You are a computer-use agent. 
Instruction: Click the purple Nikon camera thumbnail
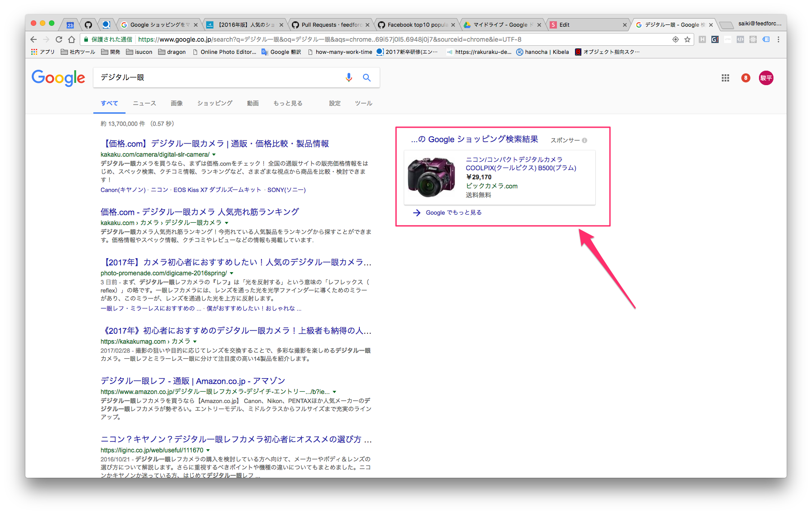(x=431, y=177)
